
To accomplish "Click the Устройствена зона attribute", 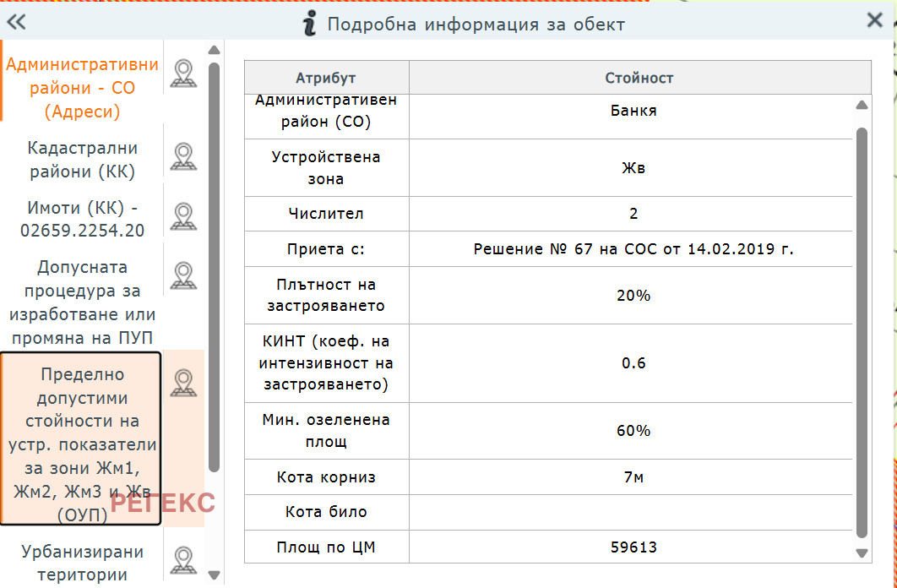I will pos(326,167).
